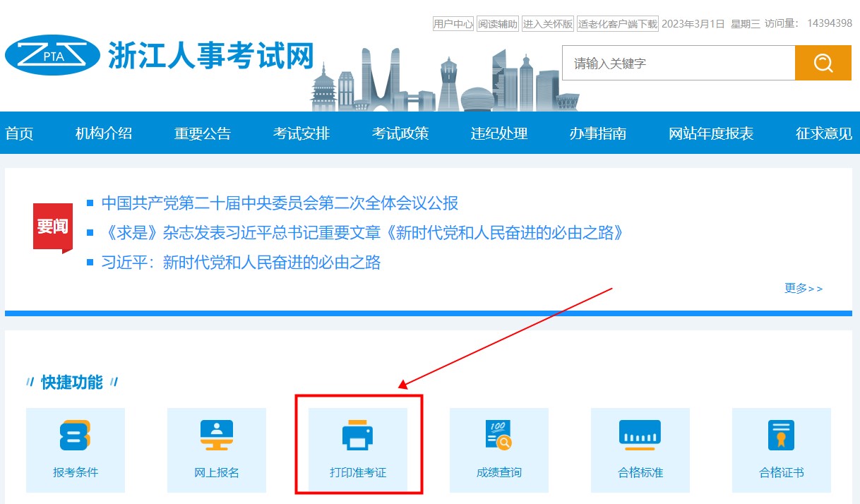Enable 阅读辅助 reading assistance
The image size is (860, 504).
point(497,23)
